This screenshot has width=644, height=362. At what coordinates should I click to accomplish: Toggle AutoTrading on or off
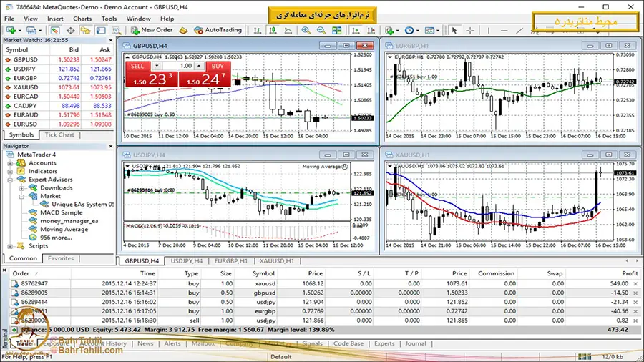coord(218,30)
